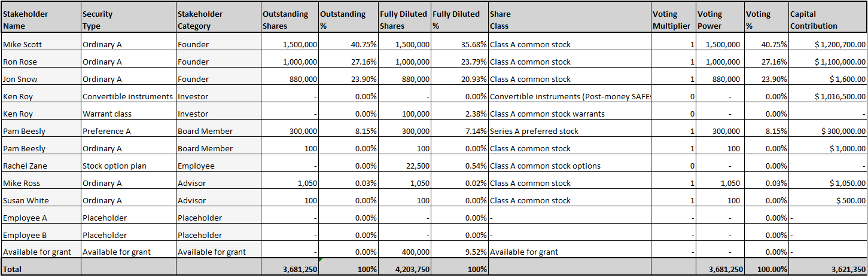Viewport: 868px width, 278px height.
Task: Click Rachel Zane's fully diluted shares 22,500
Action: [x=404, y=166]
